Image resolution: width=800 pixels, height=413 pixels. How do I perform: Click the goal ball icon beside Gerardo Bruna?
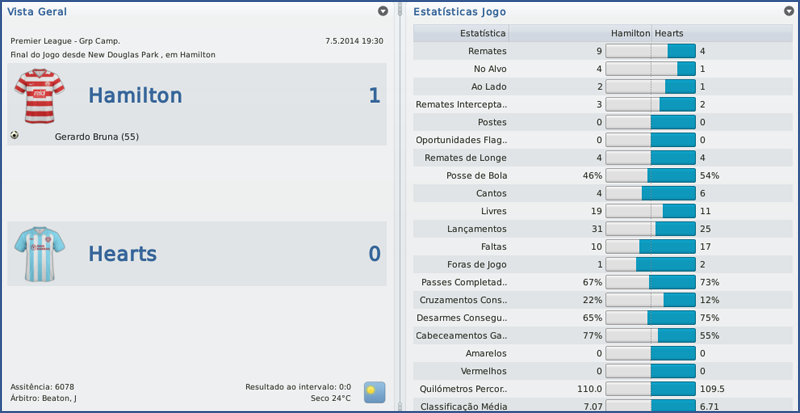pyautogui.click(x=15, y=136)
